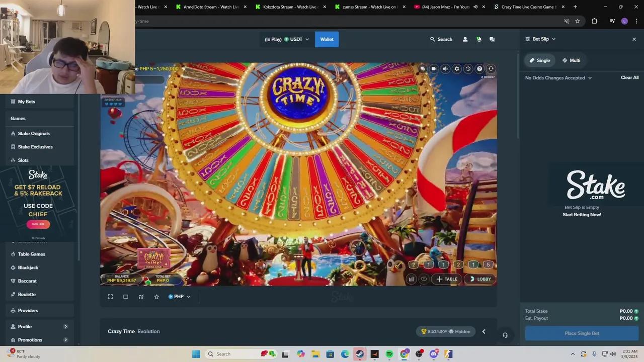This screenshot has height=362, width=644.
Task: Open the game settings gear icon
Action: pyautogui.click(x=457, y=69)
